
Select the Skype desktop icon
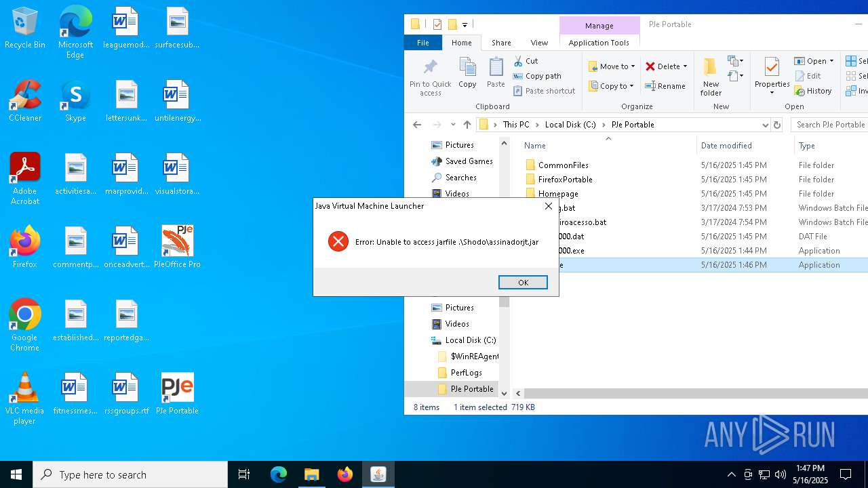tap(75, 101)
